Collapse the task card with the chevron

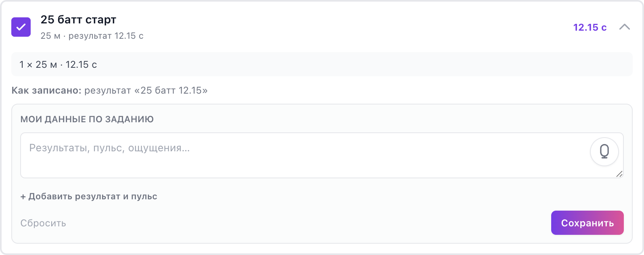[x=625, y=27]
